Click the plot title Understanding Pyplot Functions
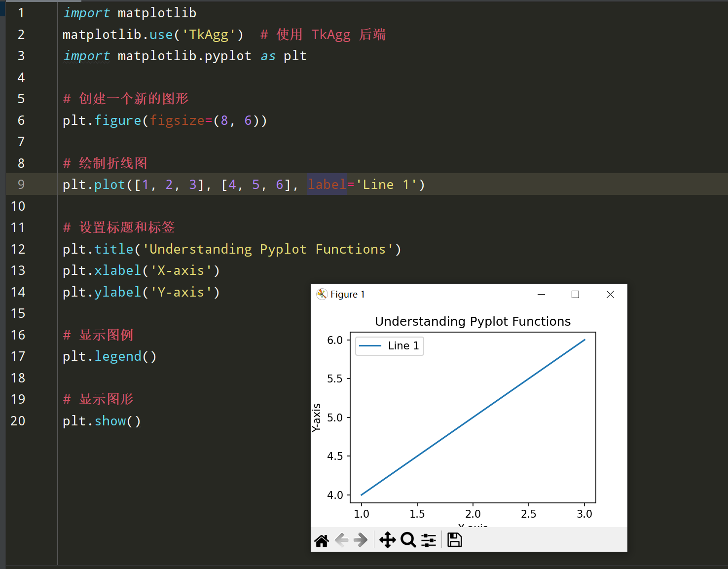 point(473,321)
